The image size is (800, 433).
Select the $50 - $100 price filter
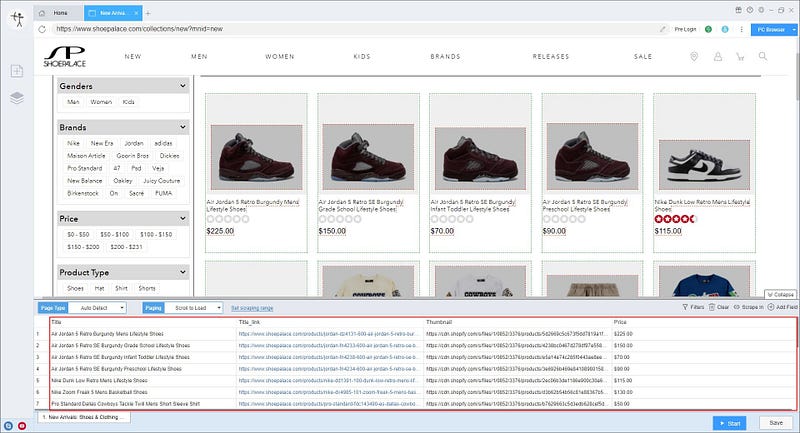point(114,234)
